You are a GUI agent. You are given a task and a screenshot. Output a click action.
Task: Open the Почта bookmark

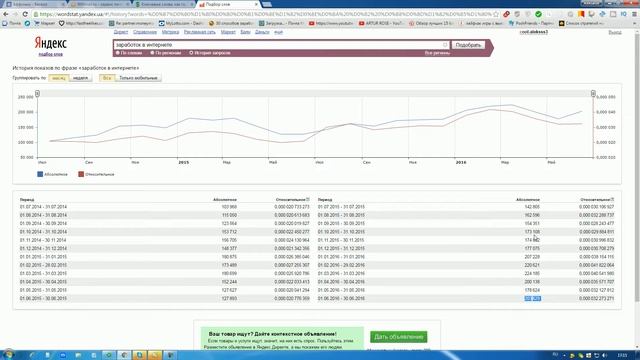pyautogui.click(x=11, y=23)
